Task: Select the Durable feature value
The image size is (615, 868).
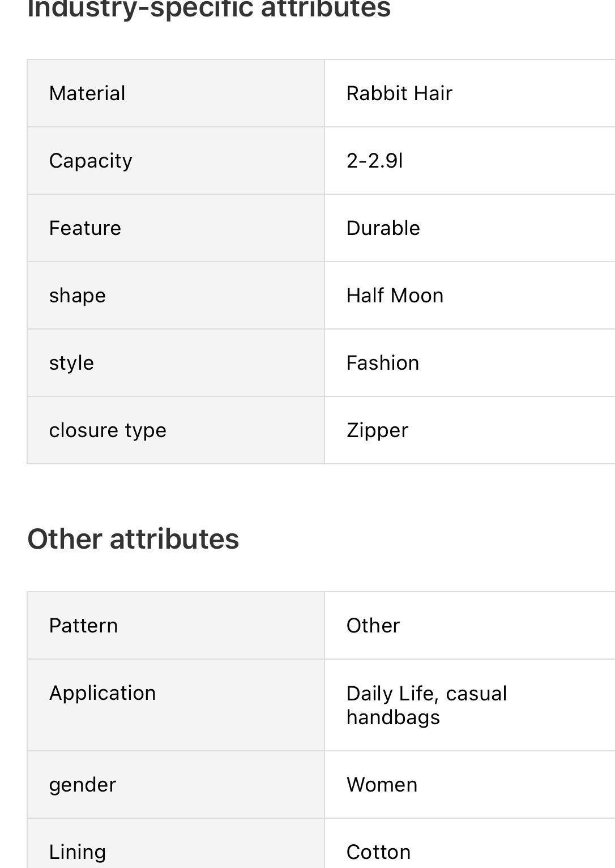Action: coord(383,228)
